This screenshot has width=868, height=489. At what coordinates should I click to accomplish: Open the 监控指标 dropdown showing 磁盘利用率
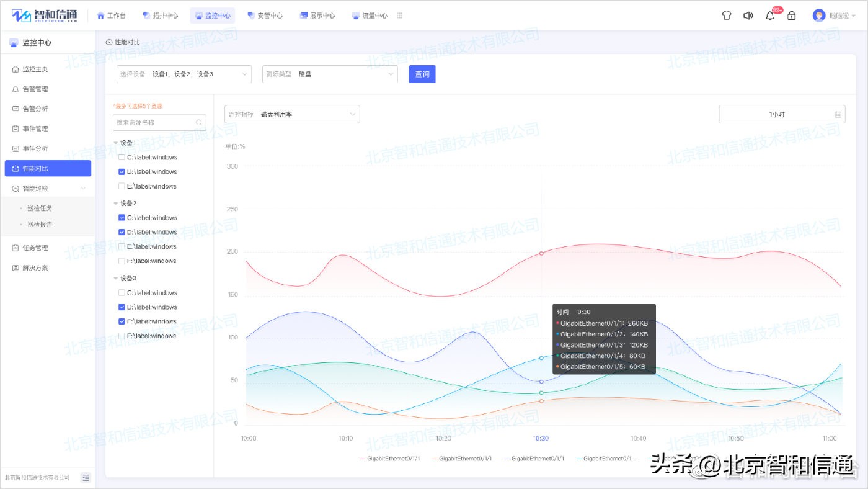click(x=291, y=114)
